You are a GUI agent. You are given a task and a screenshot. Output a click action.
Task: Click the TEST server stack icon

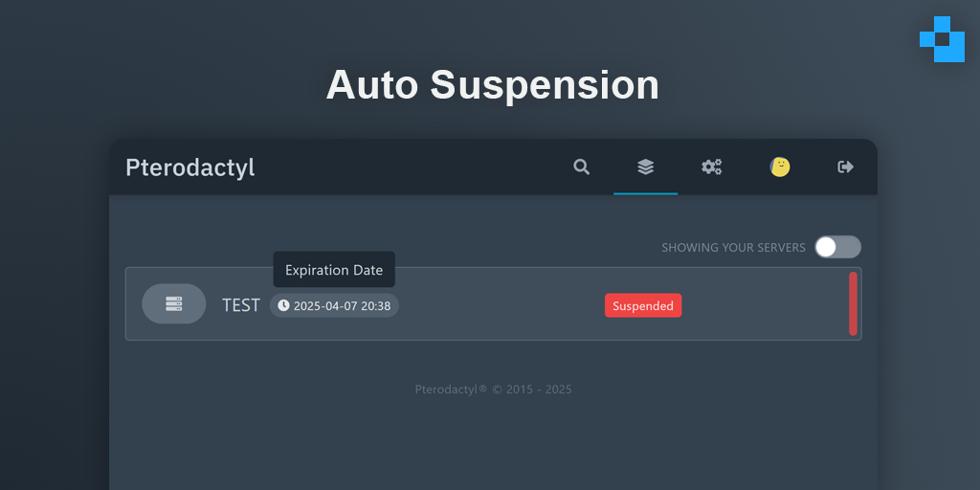pyautogui.click(x=174, y=303)
